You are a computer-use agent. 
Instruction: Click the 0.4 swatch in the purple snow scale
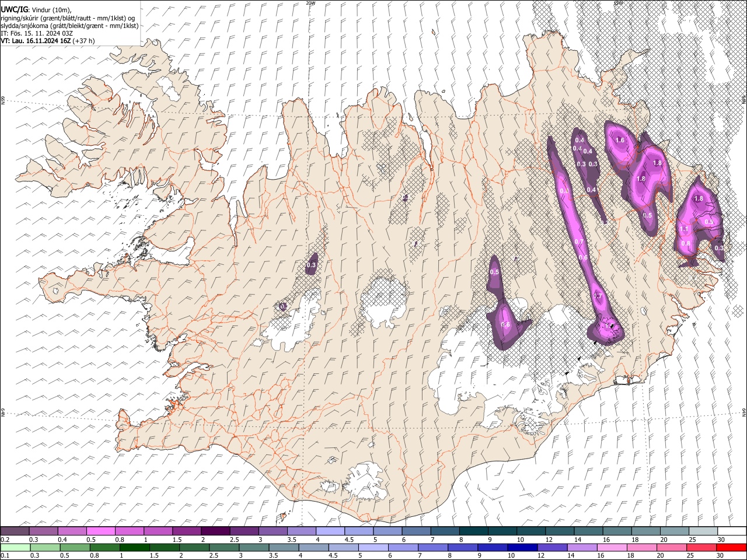pyautogui.click(x=72, y=531)
